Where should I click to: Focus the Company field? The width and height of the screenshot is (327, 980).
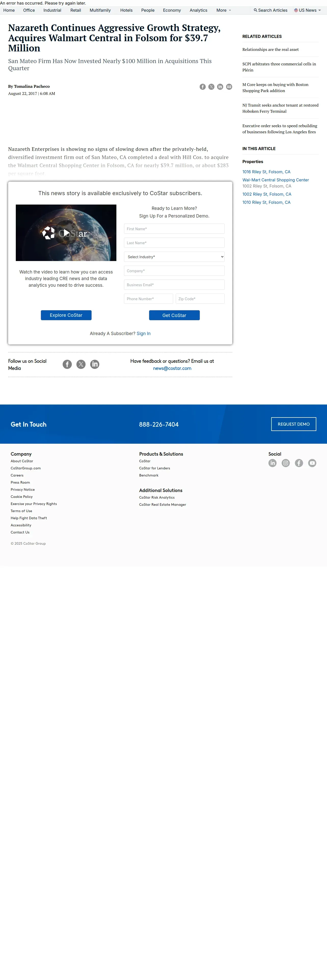pos(174,271)
